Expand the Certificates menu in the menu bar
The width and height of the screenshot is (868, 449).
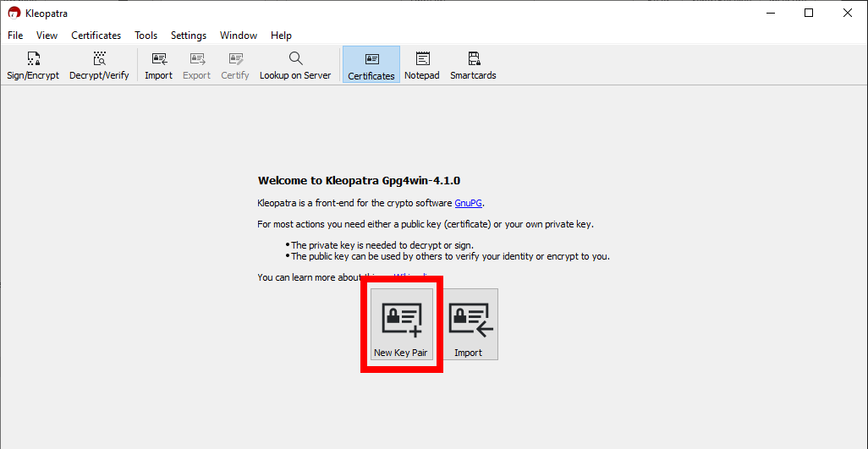[x=96, y=36]
